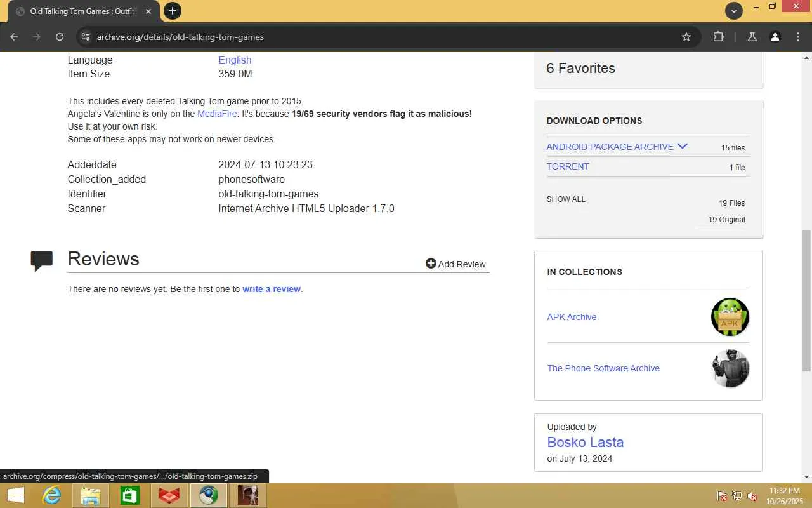The width and height of the screenshot is (812, 508).
Task: Click the identifier 'old-talking-tom-games'
Action: click(x=268, y=194)
